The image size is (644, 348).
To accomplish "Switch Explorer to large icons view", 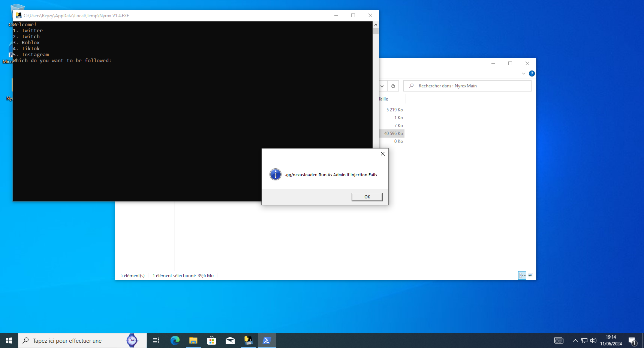I will pos(530,275).
